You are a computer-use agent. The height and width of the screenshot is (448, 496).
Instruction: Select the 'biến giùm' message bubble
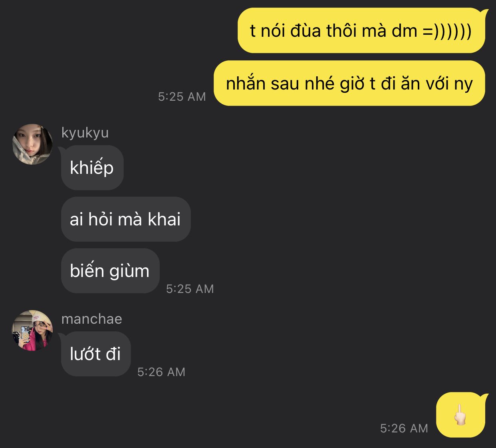pos(110,271)
